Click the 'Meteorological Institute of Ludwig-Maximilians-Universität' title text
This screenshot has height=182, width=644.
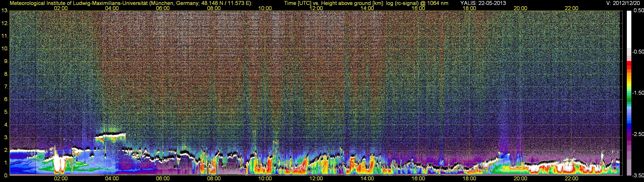(79, 3)
